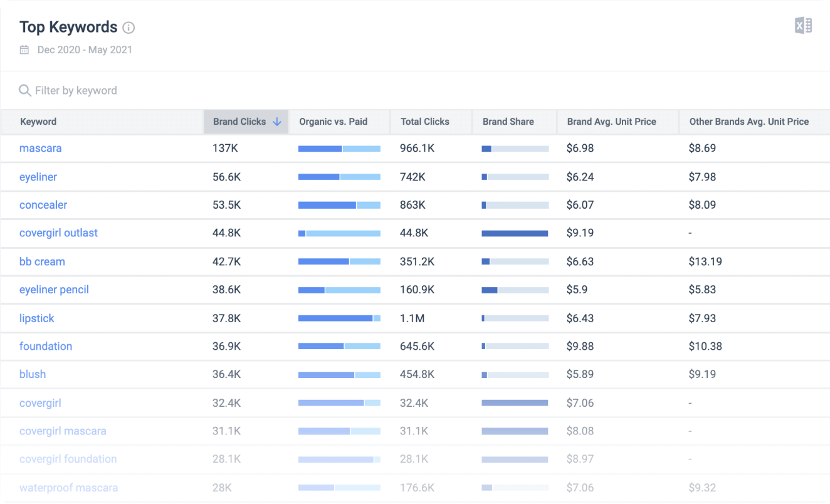Click the calendar icon next to the date range
Image resolution: width=830 pixels, height=504 pixels.
pyautogui.click(x=24, y=50)
